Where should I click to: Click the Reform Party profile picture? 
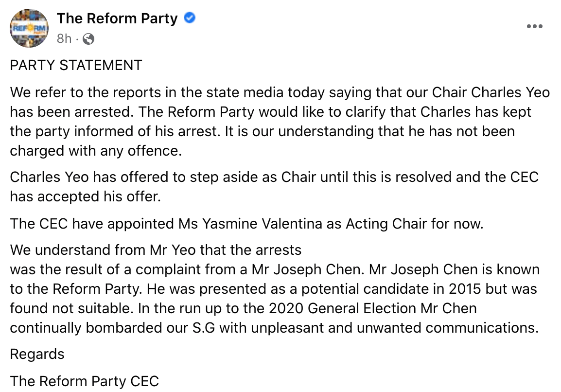(29, 28)
